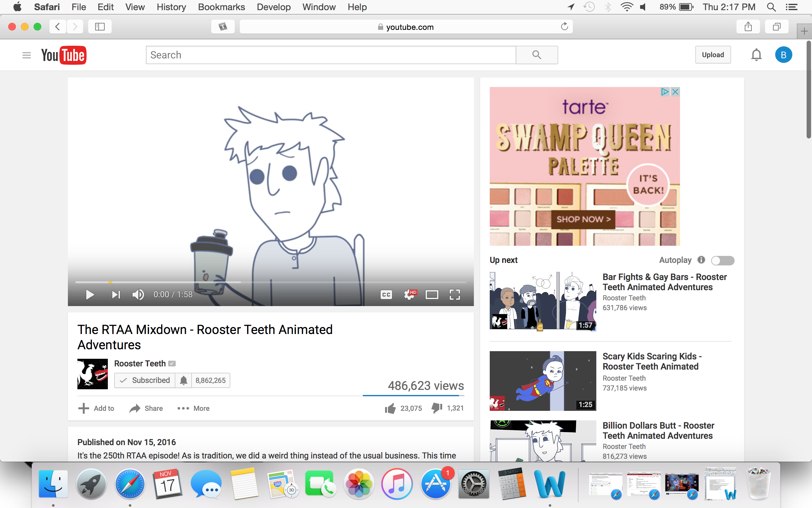
Task: Click the Rooster Teeth channel avatar
Action: 93,374
